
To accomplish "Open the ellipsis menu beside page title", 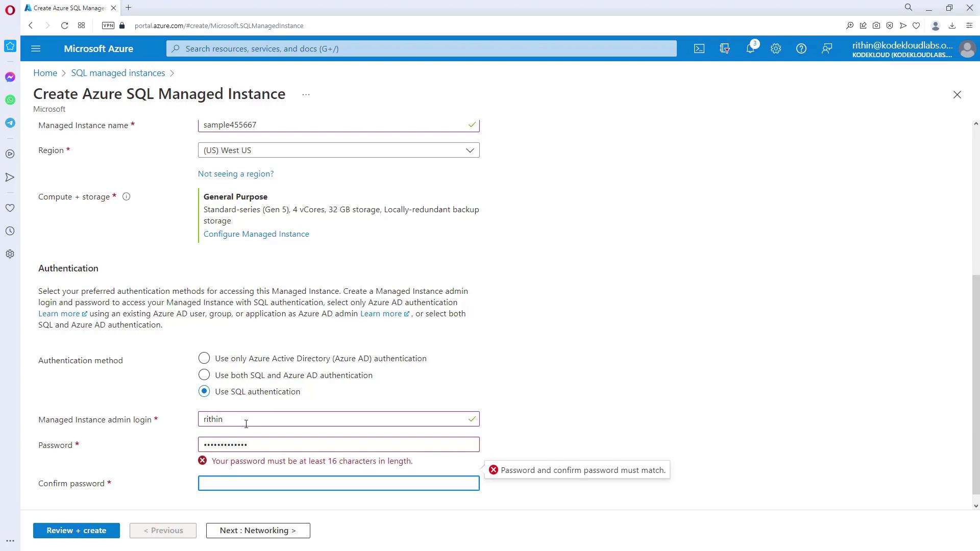I will [306, 95].
